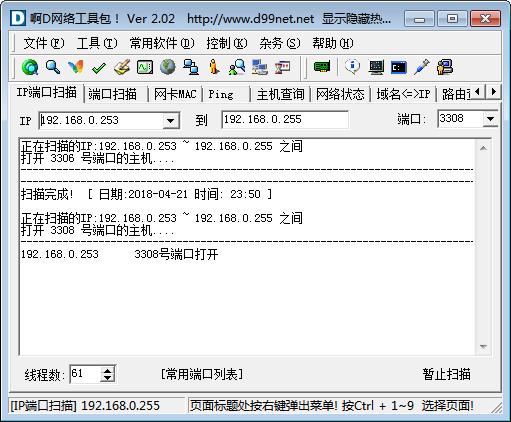The width and height of the screenshot is (511, 422).
Task: Expand the start IP dropdown arrow
Action: click(x=171, y=120)
